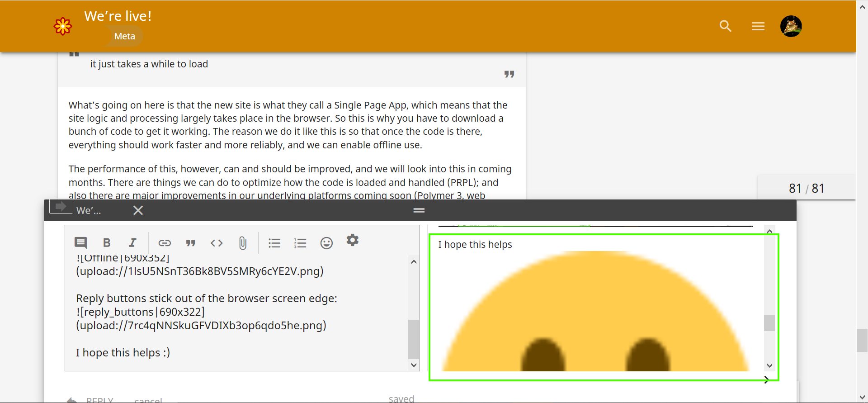868x403 pixels.
Task: Insert preformatted code with the code icon
Action: (x=217, y=243)
